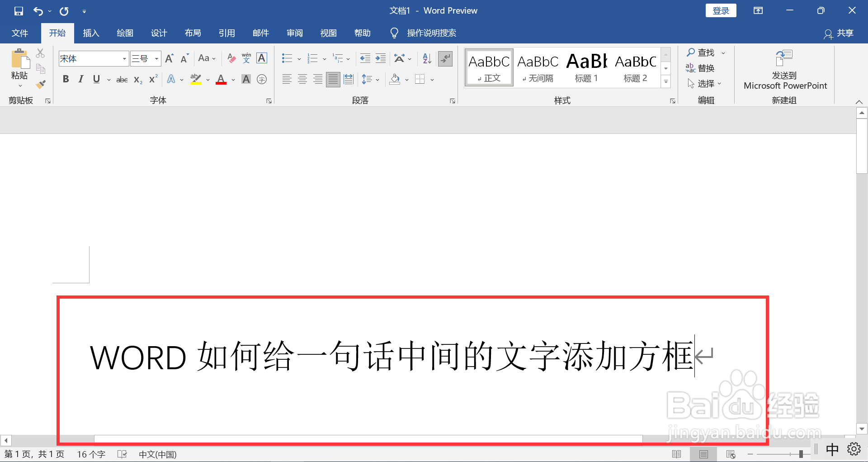Apply the 无间隔 style
Image resolution: width=868 pixels, height=462 pixels.
[538, 67]
